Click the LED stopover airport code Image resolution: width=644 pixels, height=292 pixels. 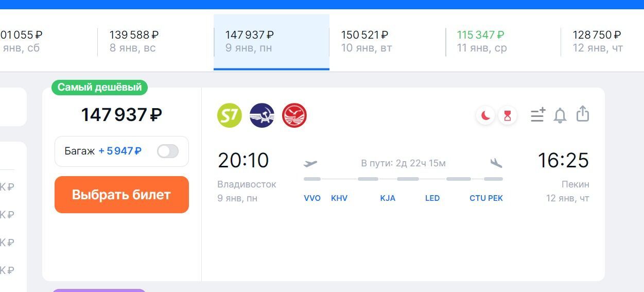click(x=432, y=198)
